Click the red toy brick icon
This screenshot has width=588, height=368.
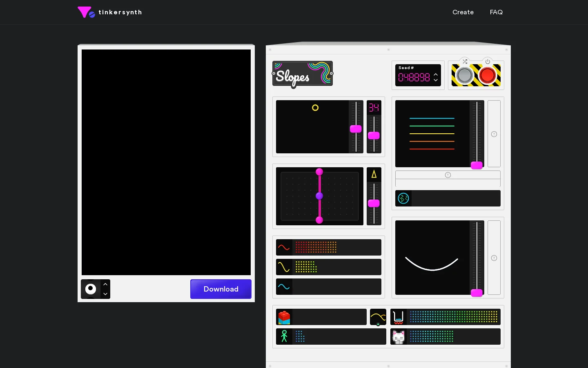coord(284,317)
